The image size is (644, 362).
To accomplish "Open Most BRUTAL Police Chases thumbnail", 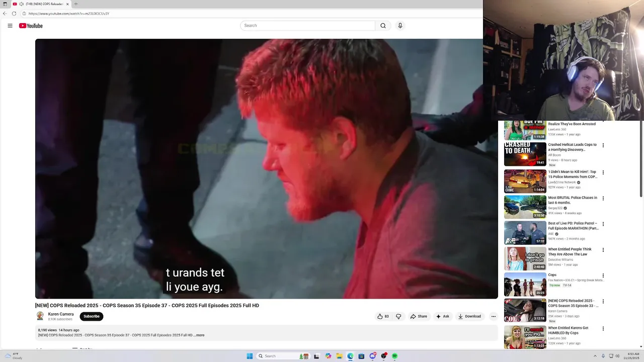I will [x=525, y=207].
